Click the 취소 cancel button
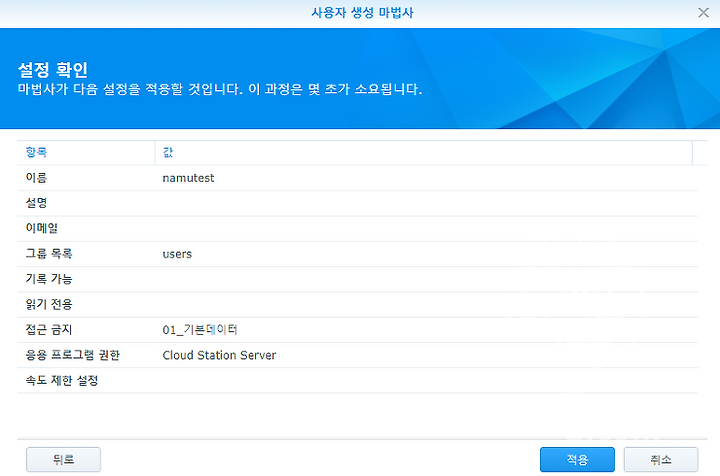The width and height of the screenshot is (720, 476). [661, 459]
